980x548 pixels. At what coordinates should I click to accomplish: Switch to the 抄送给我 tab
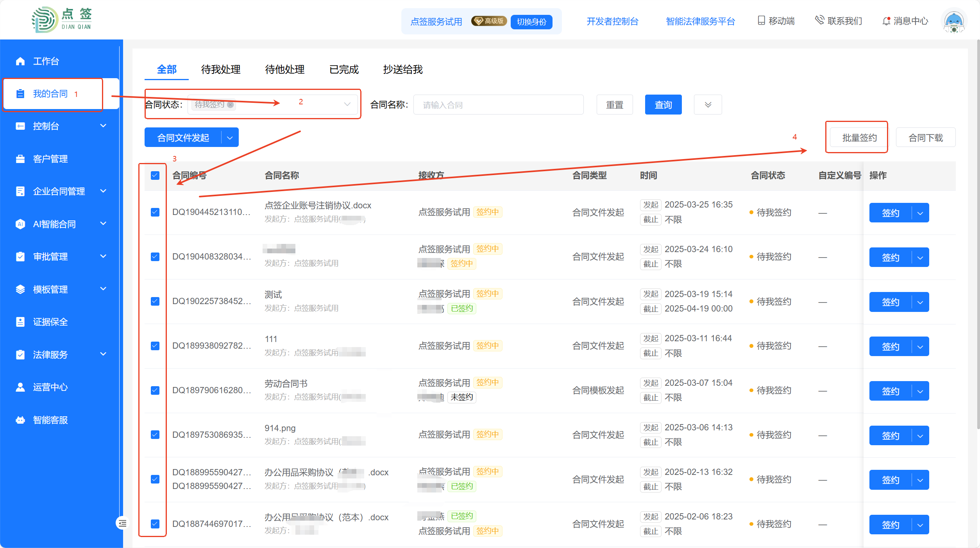pyautogui.click(x=403, y=70)
